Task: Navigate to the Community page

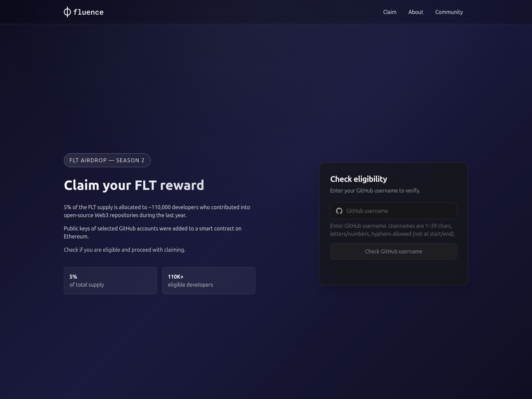Action: click(449, 12)
